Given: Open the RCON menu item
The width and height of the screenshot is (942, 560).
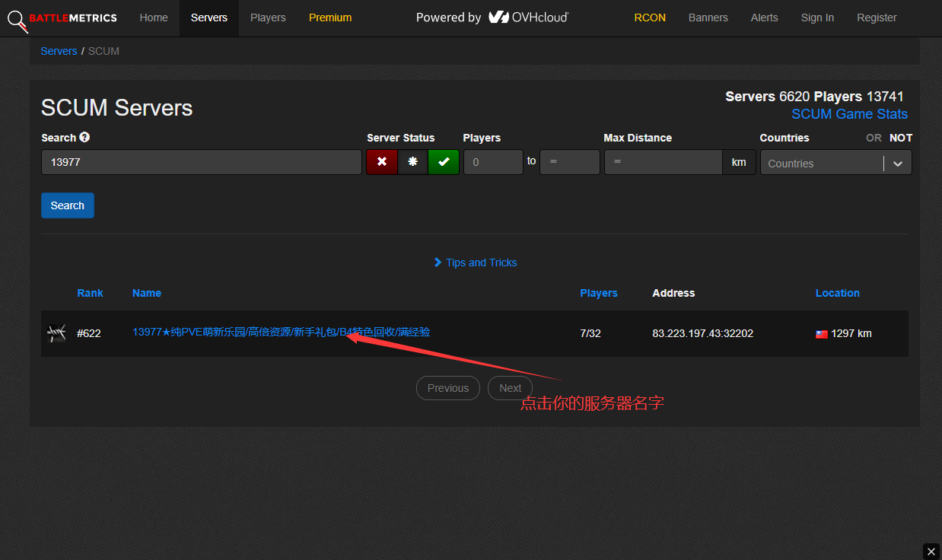Looking at the screenshot, I should coord(650,17).
